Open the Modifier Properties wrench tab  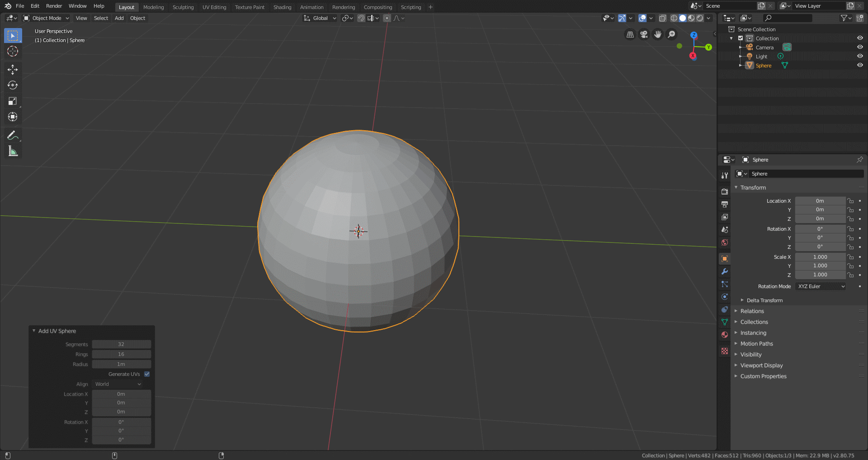tap(725, 271)
